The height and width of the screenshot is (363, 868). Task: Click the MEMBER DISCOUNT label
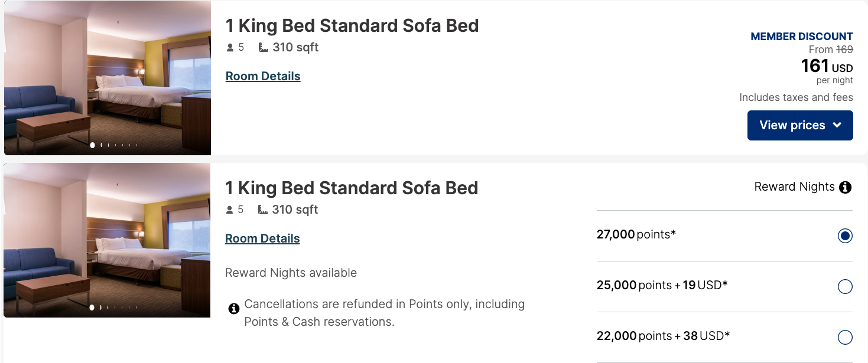(801, 37)
